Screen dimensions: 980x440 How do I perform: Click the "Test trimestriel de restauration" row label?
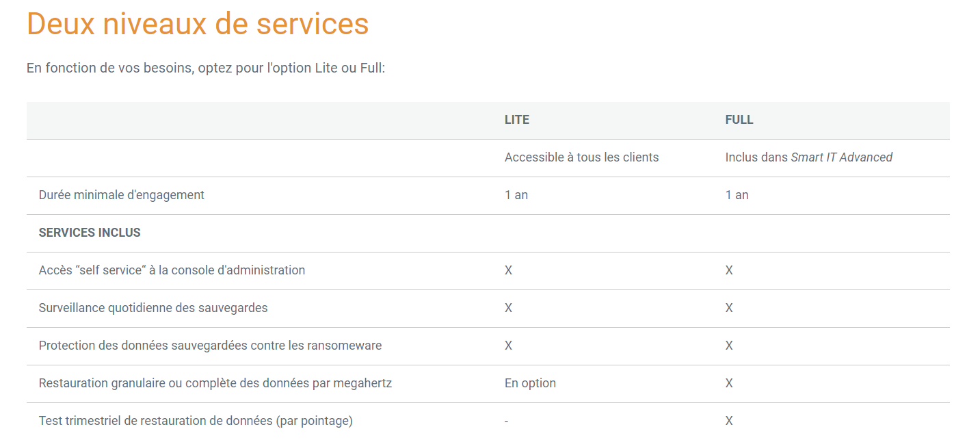pos(196,421)
